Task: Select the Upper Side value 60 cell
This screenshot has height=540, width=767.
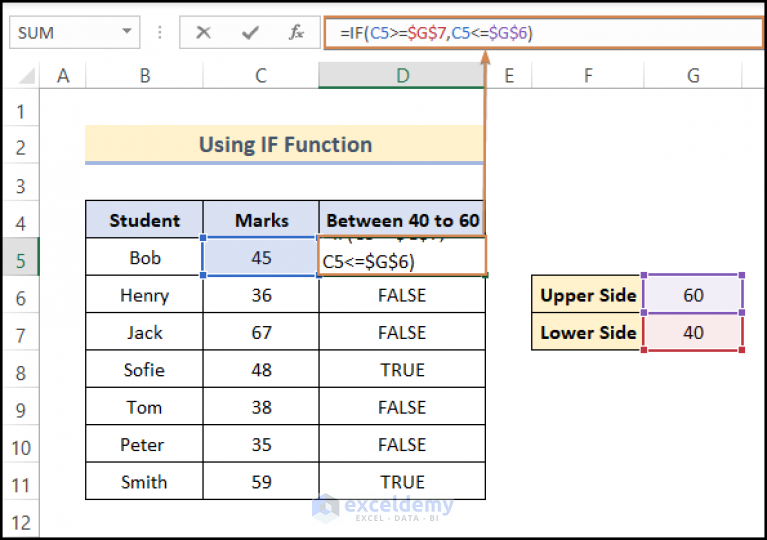Action: (693, 295)
